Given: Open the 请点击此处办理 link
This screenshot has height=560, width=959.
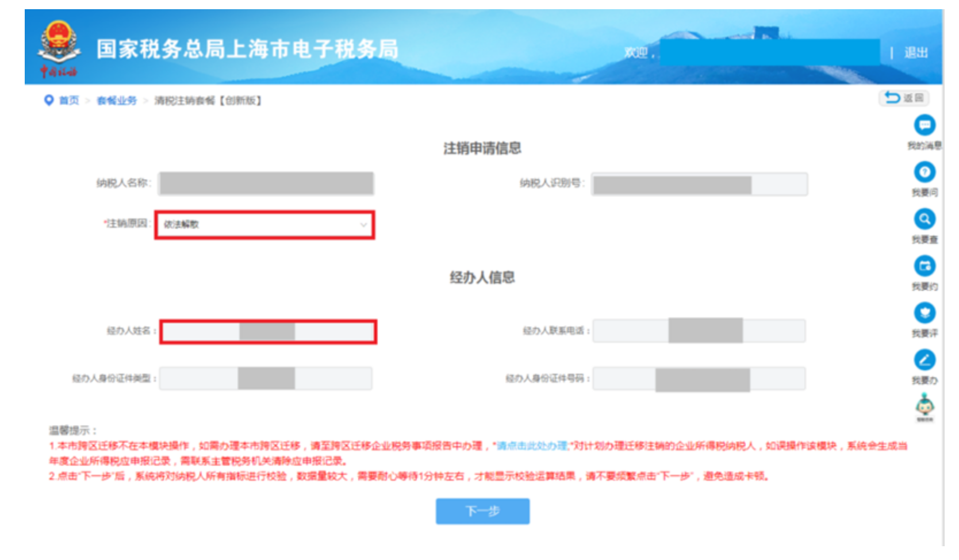Looking at the screenshot, I should tap(532, 446).
